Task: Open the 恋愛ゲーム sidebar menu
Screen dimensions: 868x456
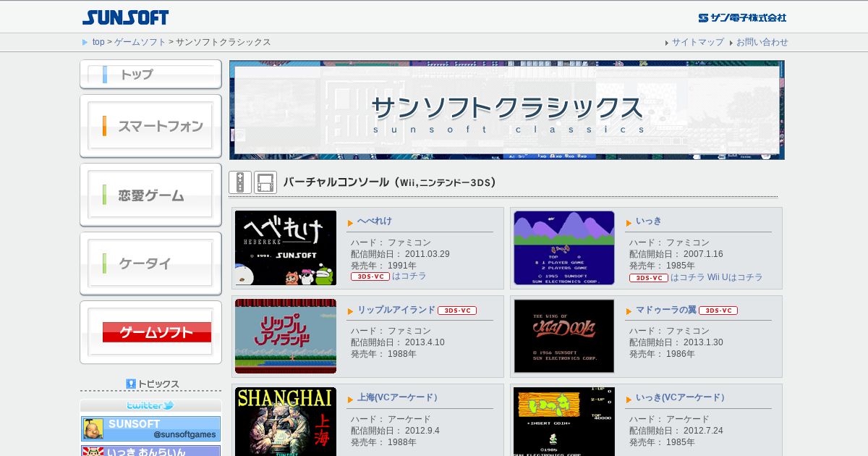Action: (x=150, y=195)
